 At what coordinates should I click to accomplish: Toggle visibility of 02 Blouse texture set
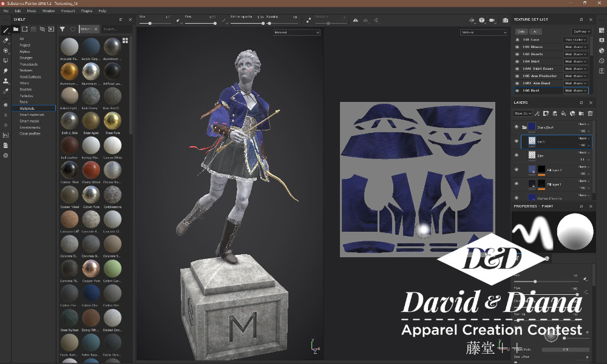click(x=517, y=47)
